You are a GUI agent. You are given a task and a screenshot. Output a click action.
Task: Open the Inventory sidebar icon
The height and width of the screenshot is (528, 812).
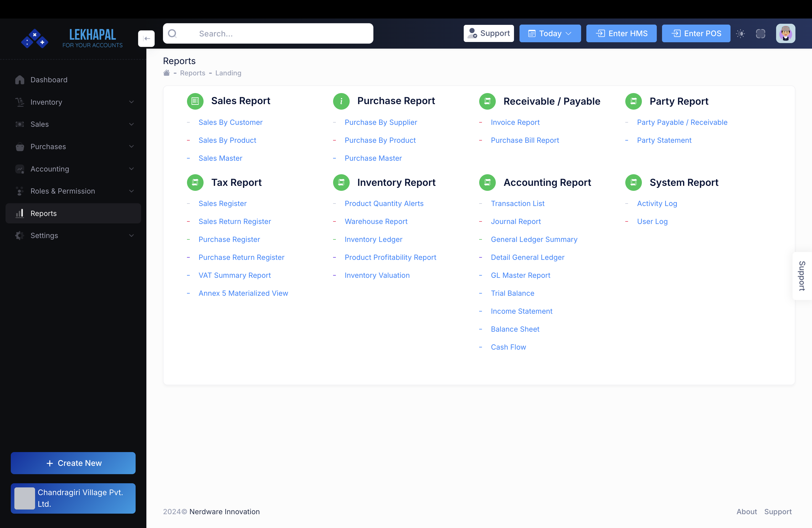(x=19, y=102)
